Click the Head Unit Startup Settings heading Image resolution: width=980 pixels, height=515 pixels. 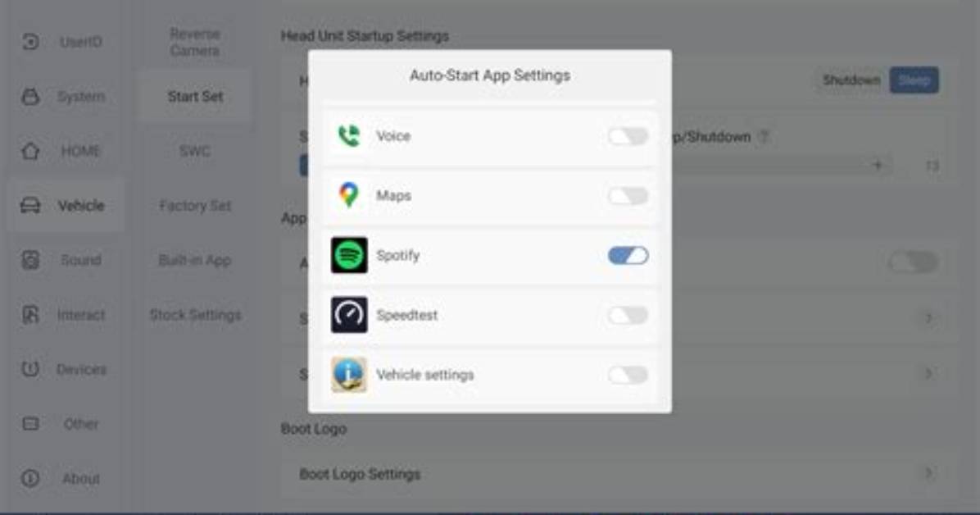coord(365,36)
